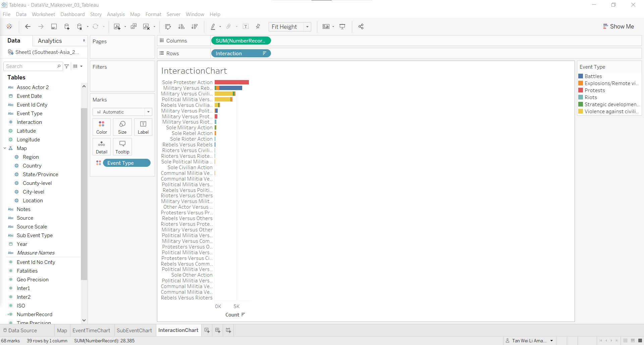This screenshot has height=345, width=644.
Task: Click the Duplicate Worksheet toolbar icon
Action: tap(133, 27)
